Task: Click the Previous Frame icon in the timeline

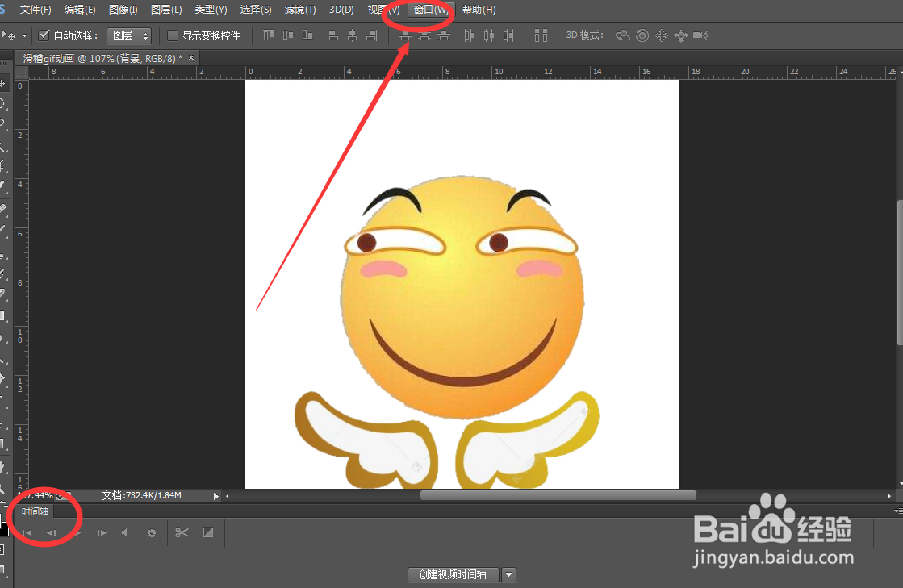Action: 52,532
